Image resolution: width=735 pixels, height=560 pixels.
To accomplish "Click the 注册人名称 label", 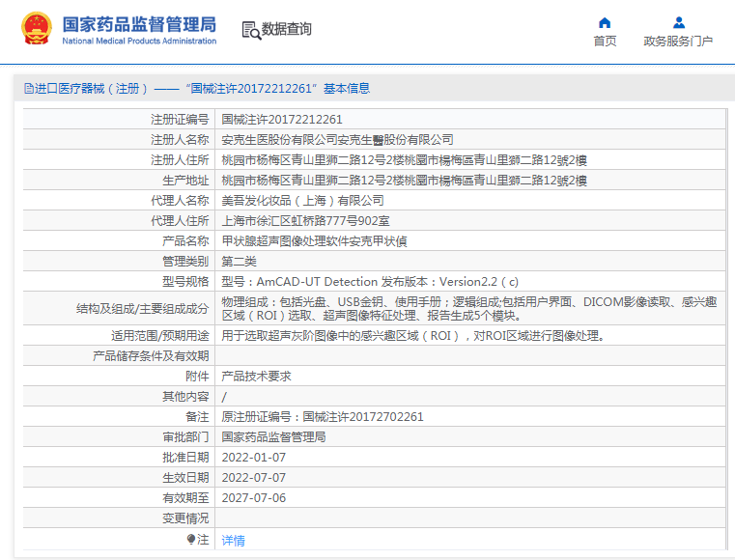I will tap(180, 140).
